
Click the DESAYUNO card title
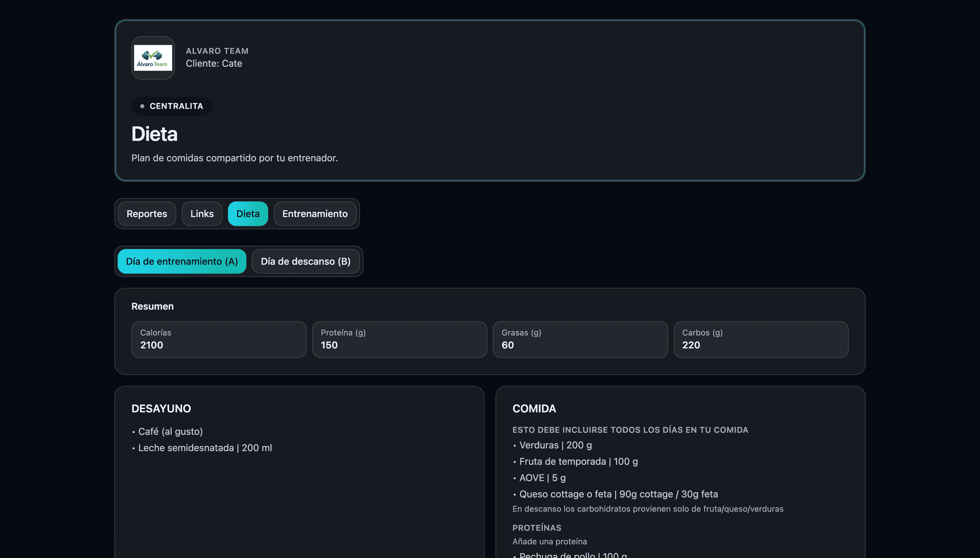coord(161,408)
